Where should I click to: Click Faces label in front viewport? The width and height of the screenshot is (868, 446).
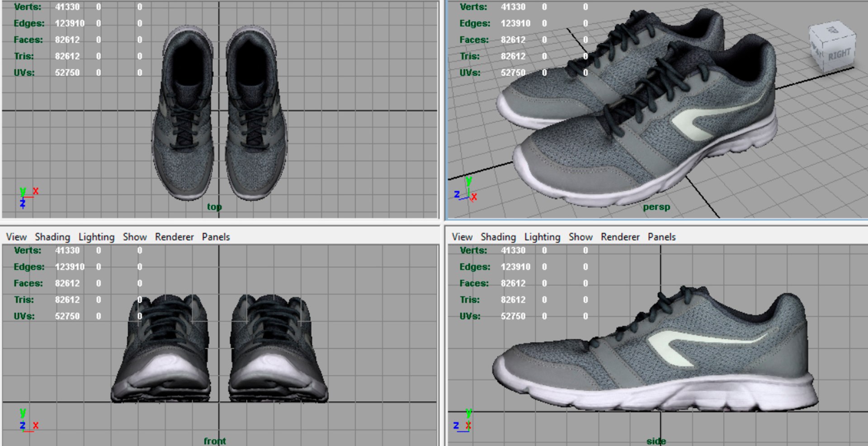[28, 283]
